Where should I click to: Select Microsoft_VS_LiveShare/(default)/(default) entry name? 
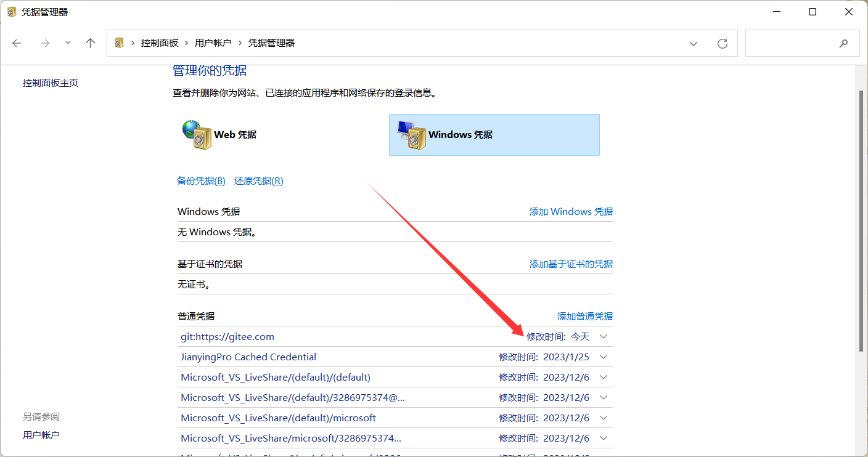coord(276,377)
